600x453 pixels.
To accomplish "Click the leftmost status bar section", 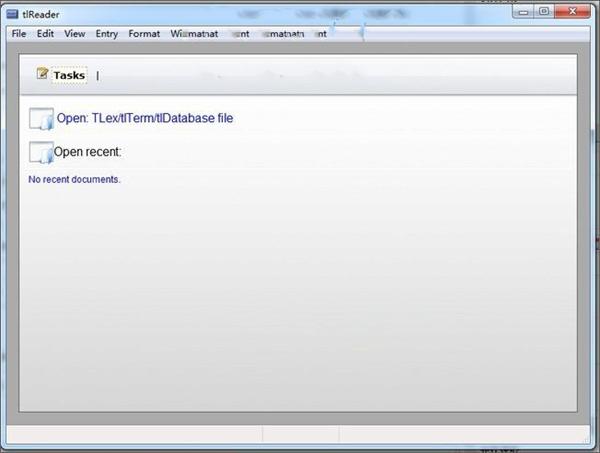I will 134,434.
